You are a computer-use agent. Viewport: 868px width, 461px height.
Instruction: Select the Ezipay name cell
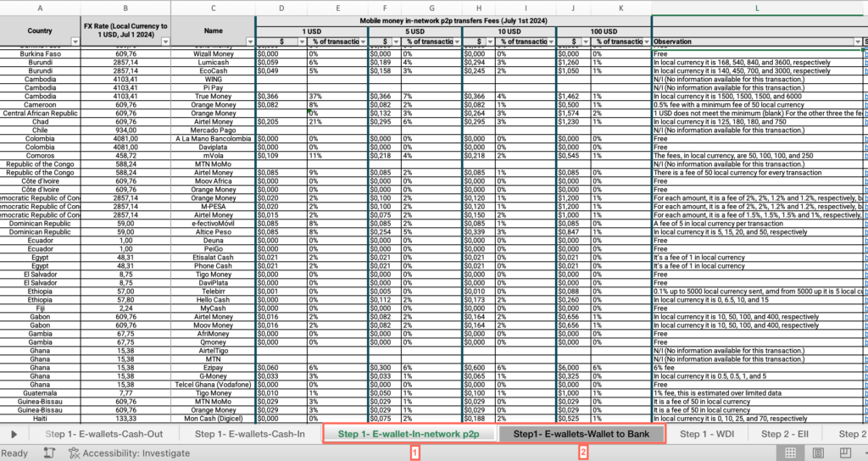click(213, 368)
